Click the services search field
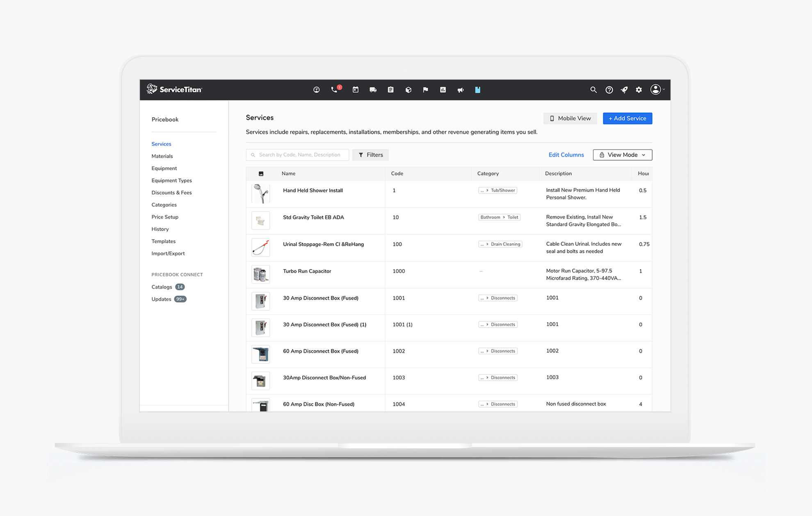This screenshot has height=516, width=812. [299, 155]
